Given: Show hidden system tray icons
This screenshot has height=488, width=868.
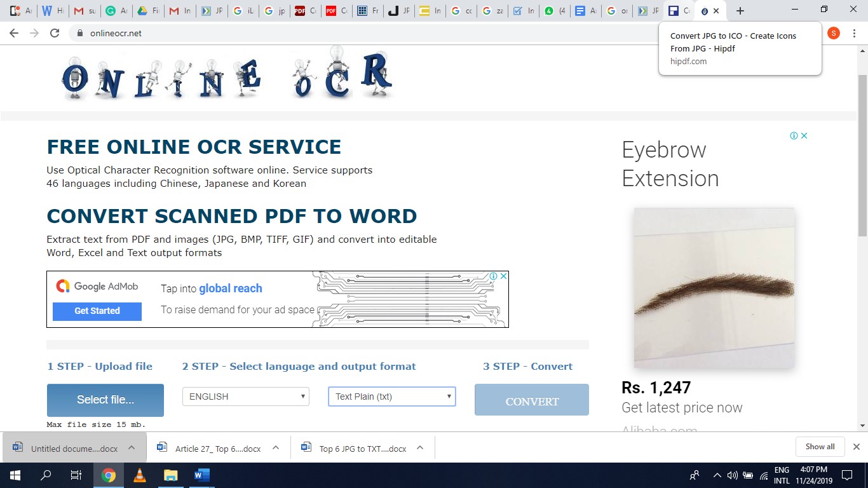Looking at the screenshot, I should [717, 475].
